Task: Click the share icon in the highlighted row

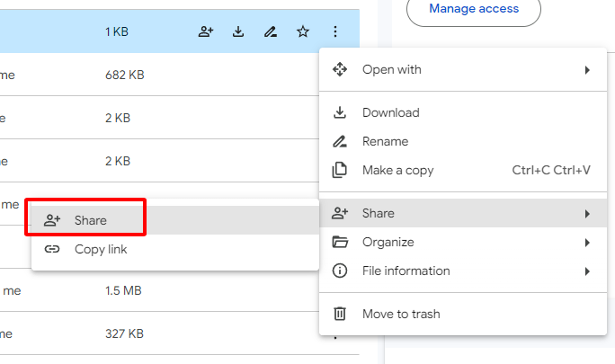Action: (x=206, y=31)
